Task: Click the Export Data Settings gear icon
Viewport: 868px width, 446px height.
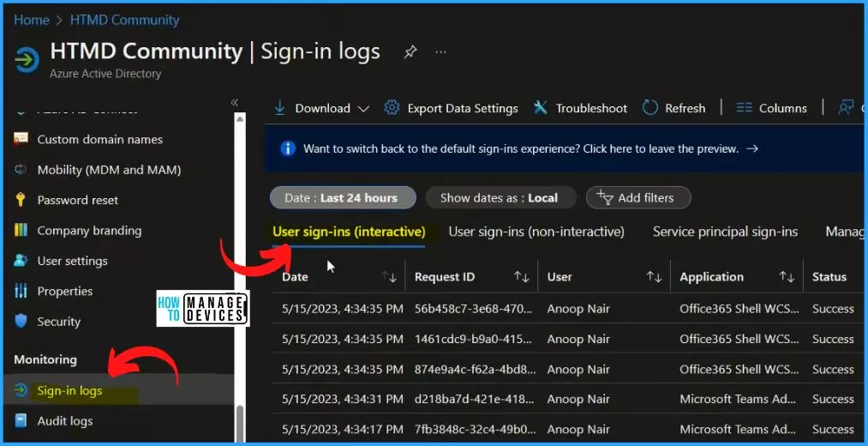Action: pos(392,107)
